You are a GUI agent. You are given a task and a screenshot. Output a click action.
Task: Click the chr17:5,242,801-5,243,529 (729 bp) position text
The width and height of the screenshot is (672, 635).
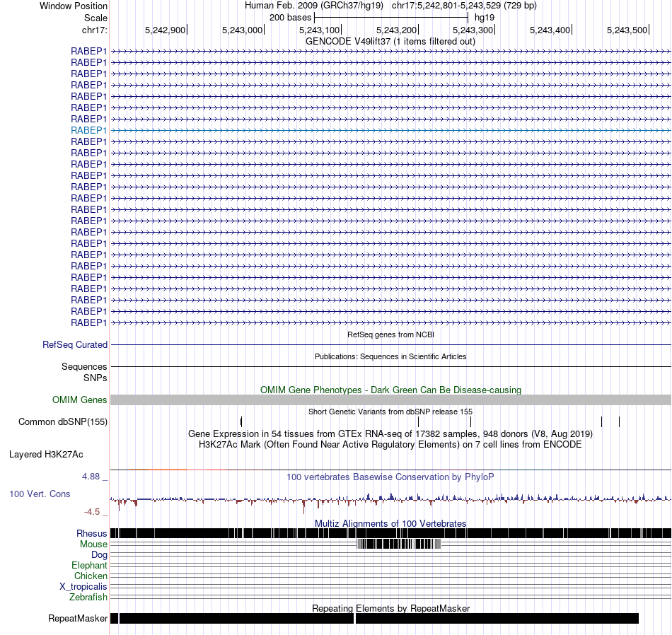click(x=464, y=6)
